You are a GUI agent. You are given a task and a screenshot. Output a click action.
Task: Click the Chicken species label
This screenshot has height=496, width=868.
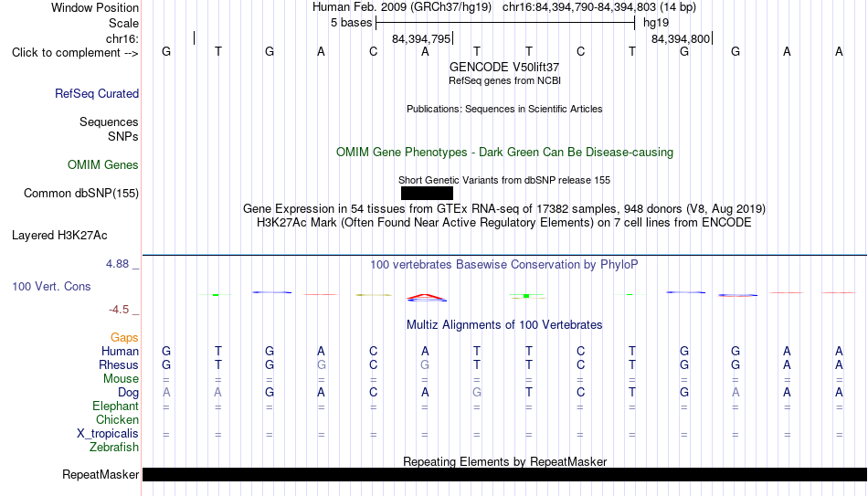click(117, 419)
